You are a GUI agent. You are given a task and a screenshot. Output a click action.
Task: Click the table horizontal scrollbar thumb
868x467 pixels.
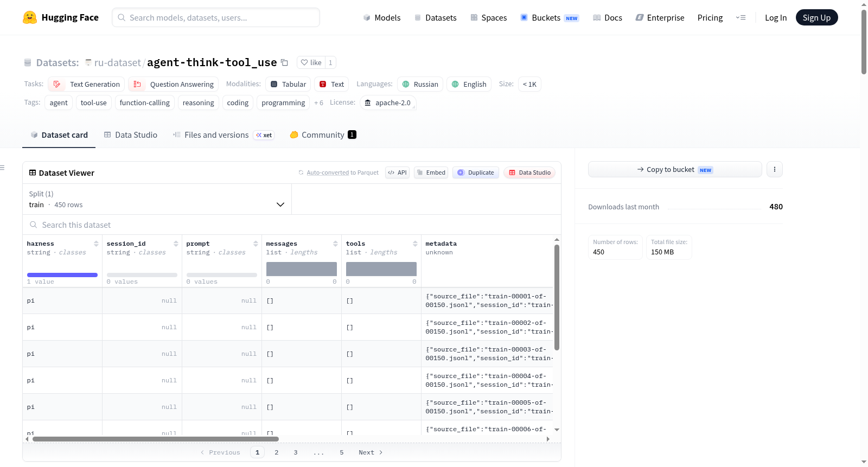[156, 439]
